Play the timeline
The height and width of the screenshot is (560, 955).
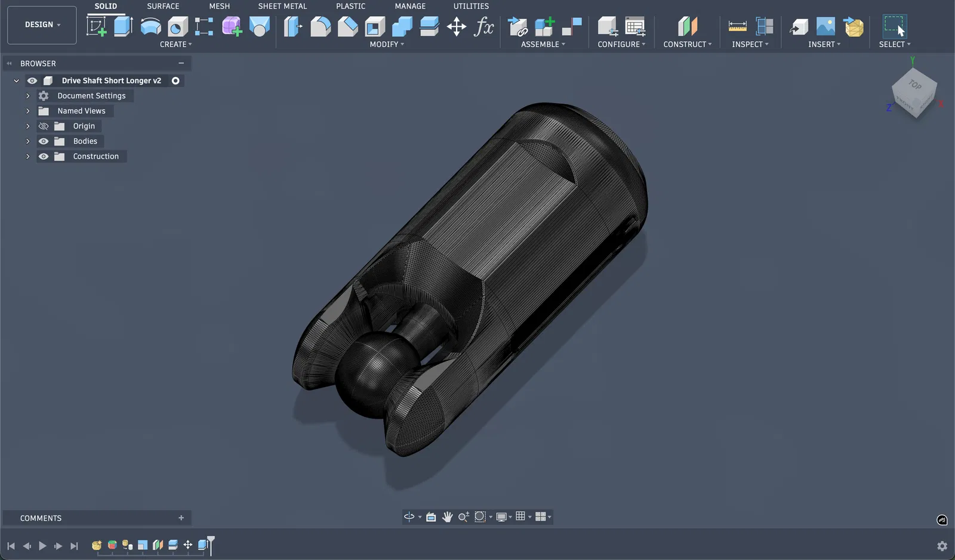point(42,546)
